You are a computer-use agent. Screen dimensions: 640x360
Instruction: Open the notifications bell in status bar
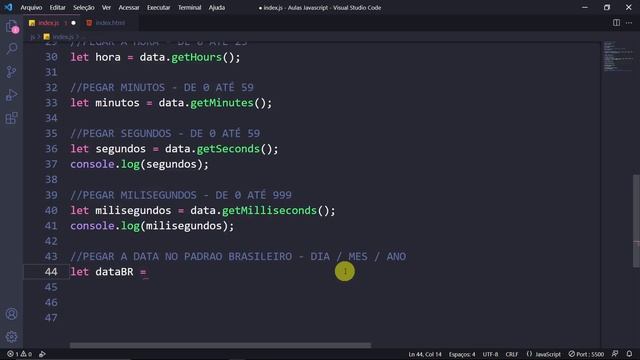tap(629, 354)
